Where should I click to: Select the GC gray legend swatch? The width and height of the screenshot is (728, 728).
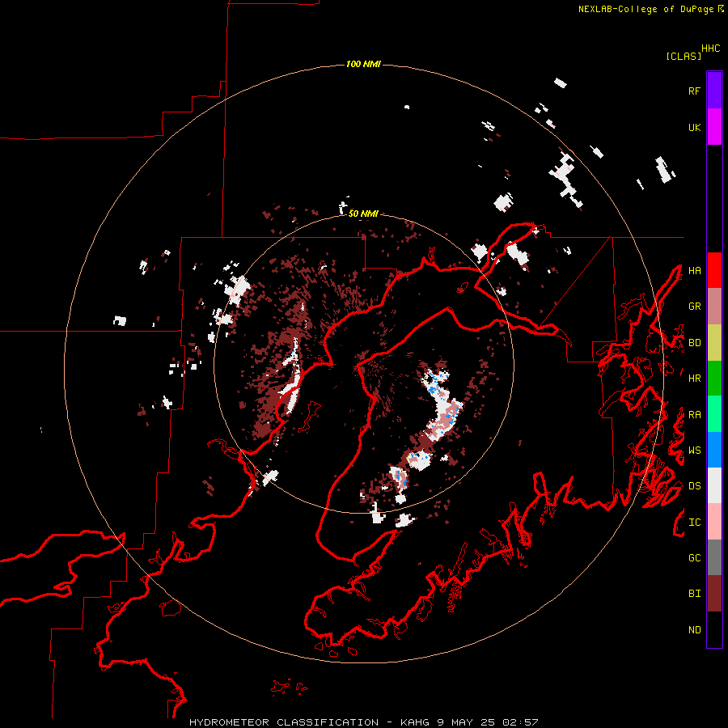pos(714,557)
